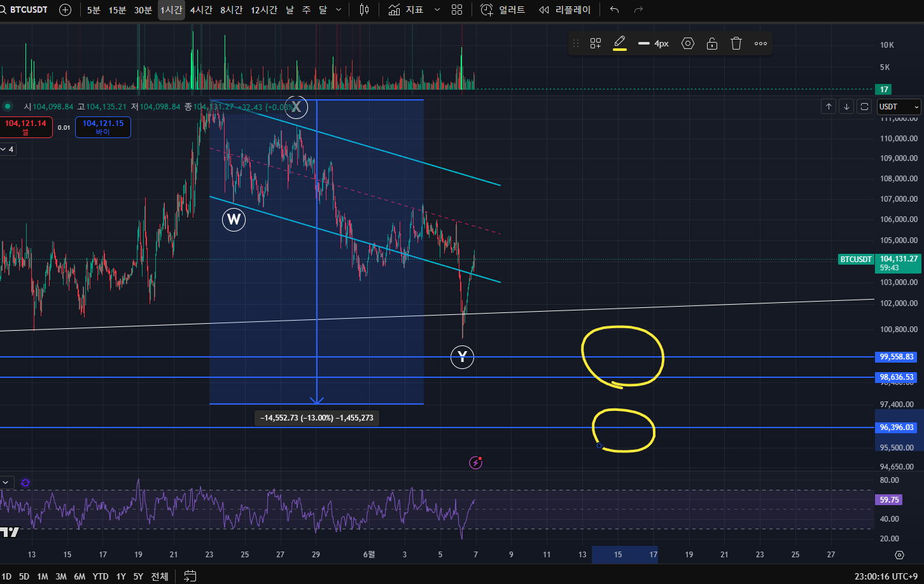
Task: Move pane down with down arrow
Action: click(846, 106)
